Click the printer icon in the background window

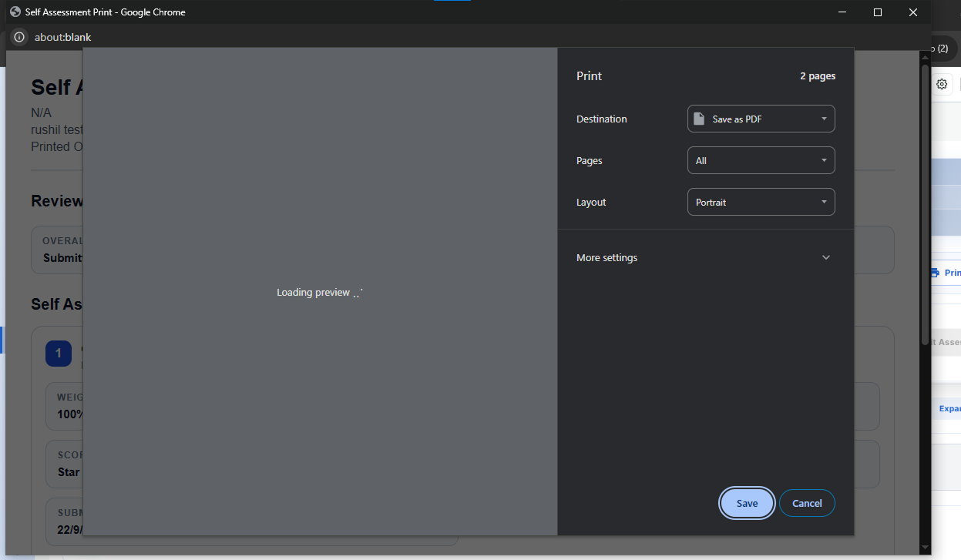click(936, 273)
